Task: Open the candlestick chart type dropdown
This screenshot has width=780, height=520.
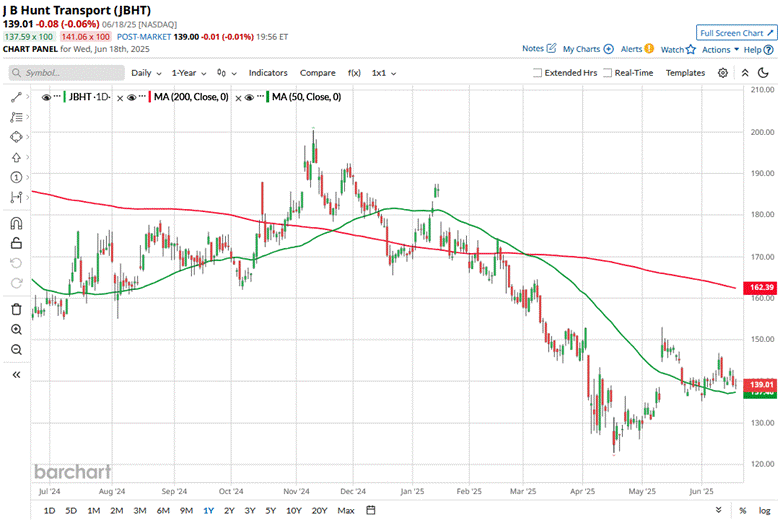Action: click(x=227, y=73)
